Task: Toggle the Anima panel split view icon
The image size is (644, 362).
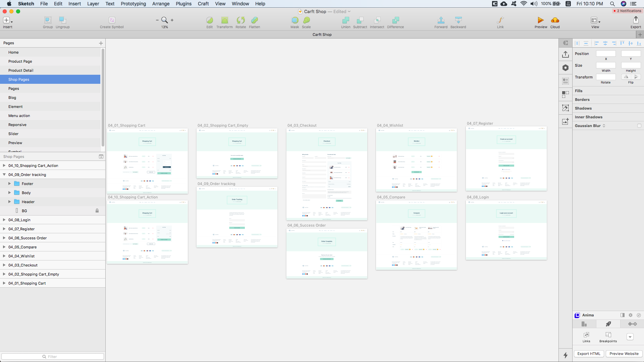Action: [x=622, y=315]
